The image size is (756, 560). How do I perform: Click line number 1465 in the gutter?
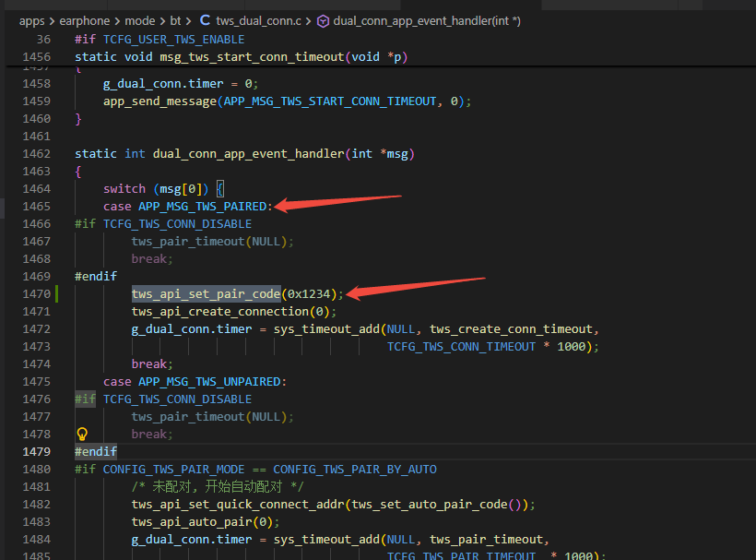tap(37, 207)
